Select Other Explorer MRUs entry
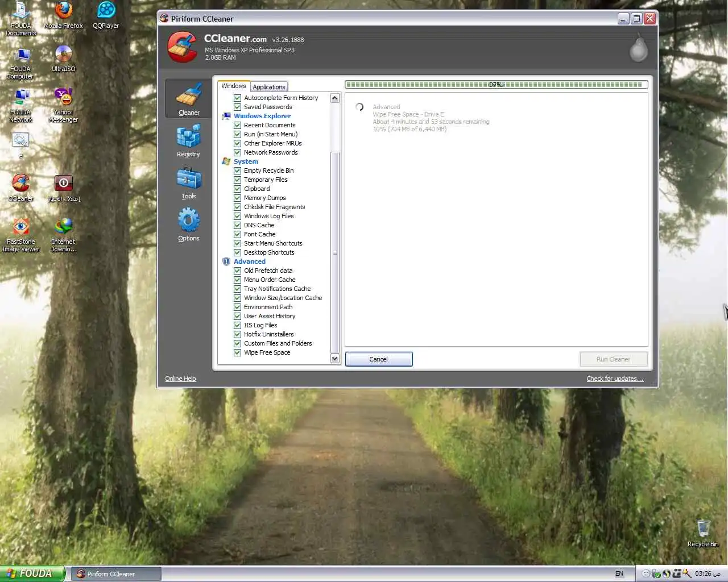The image size is (728, 582). click(x=273, y=143)
